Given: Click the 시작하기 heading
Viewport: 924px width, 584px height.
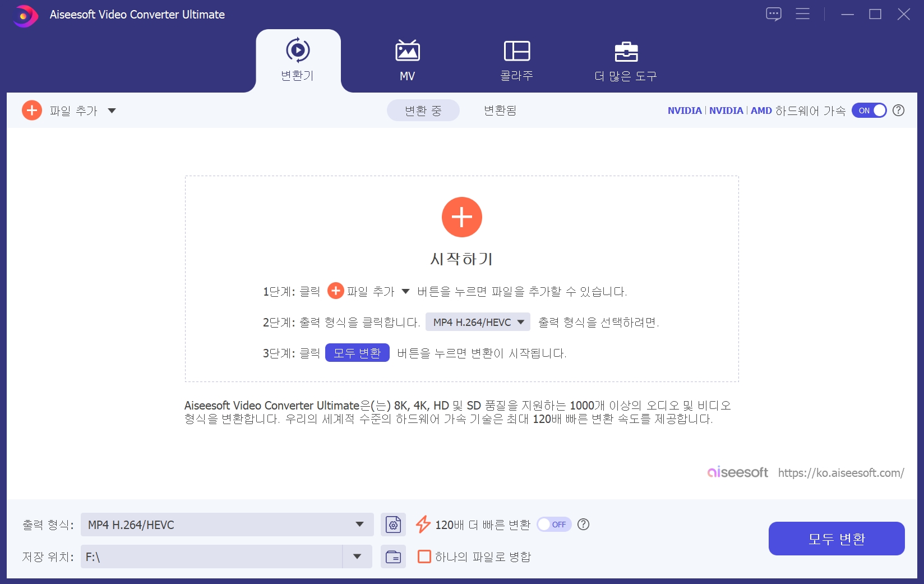Looking at the screenshot, I should (x=462, y=259).
